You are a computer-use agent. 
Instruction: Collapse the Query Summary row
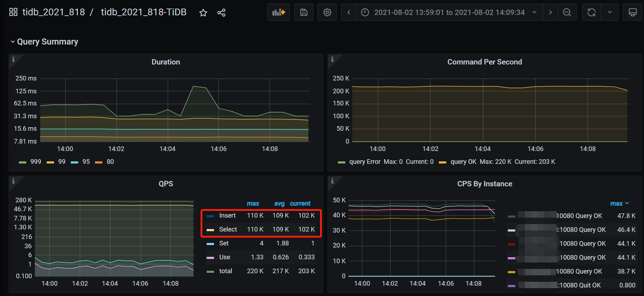click(47, 42)
